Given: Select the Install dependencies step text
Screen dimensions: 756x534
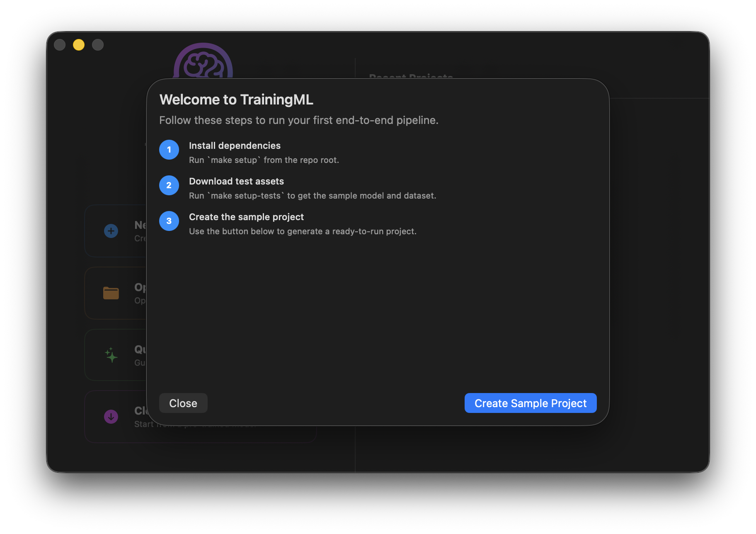Looking at the screenshot, I should pos(234,146).
